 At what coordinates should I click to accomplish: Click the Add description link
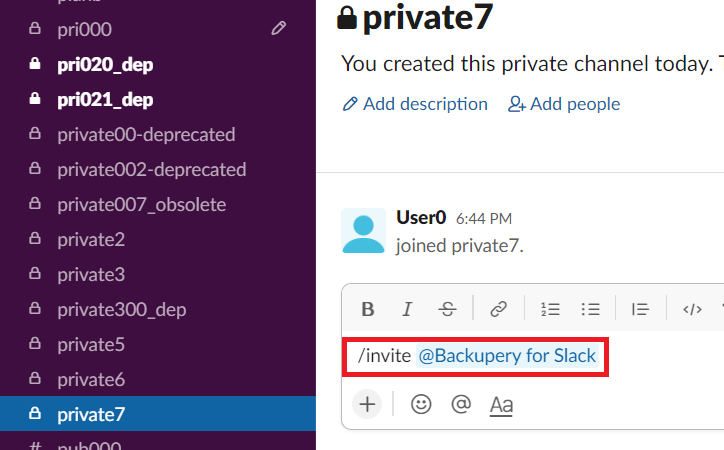[415, 104]
